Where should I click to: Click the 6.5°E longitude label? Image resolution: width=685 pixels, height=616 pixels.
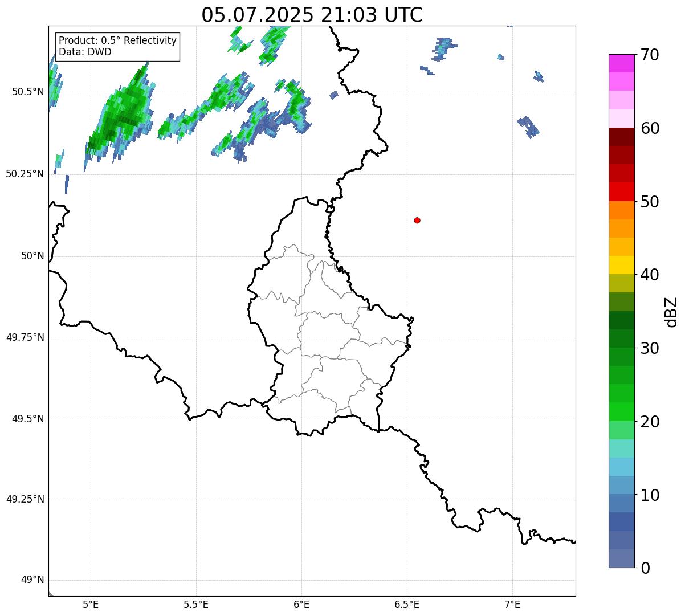click(407, 605)
